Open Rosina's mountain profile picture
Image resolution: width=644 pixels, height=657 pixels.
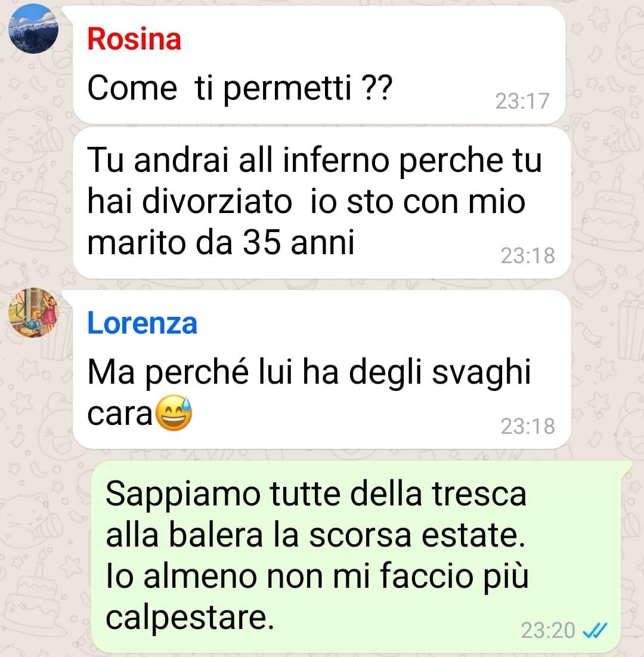pyautogui.click(x=33, y=29)
